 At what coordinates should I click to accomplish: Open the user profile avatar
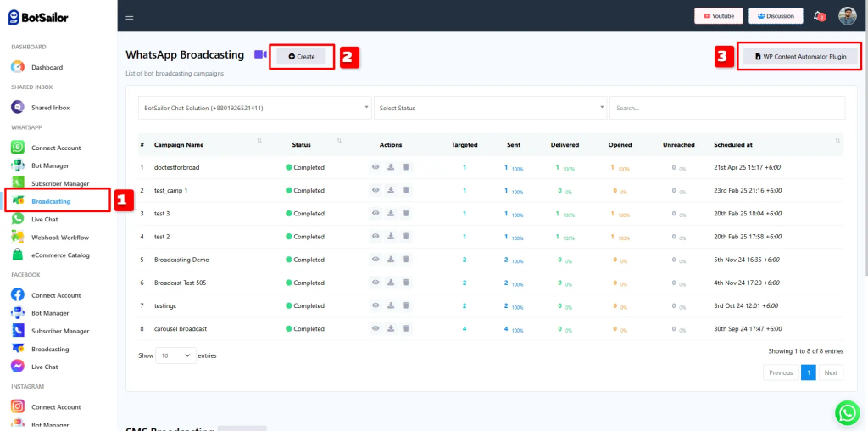point(847,16)
